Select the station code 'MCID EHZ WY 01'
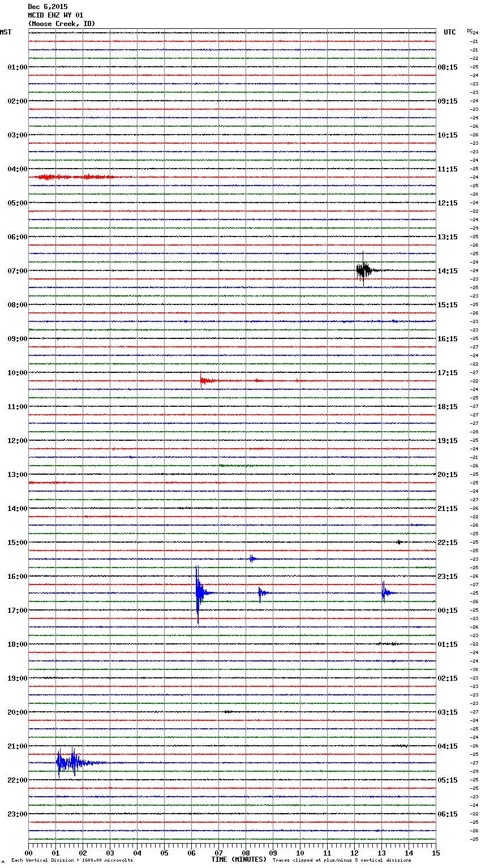This screenshot has height=868, width=481. click(x=55, y=15)
